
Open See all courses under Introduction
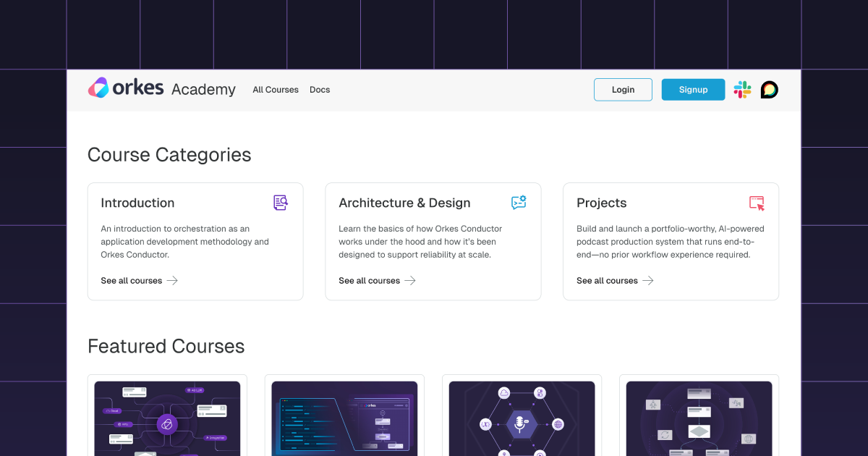132,281
